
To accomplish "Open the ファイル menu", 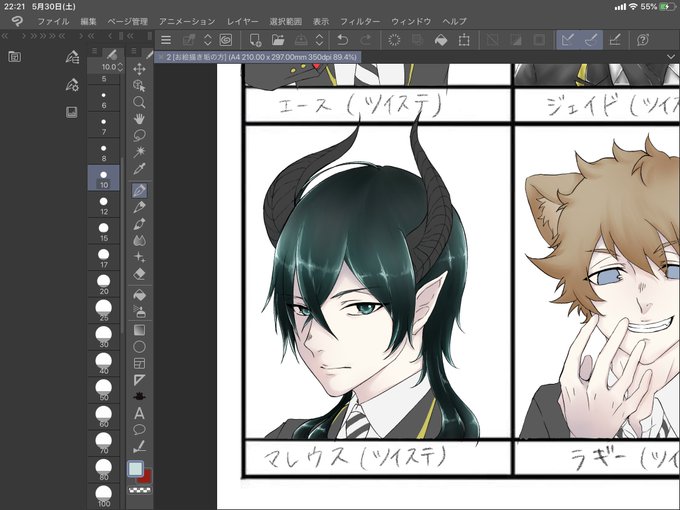I will pos(53,21).
